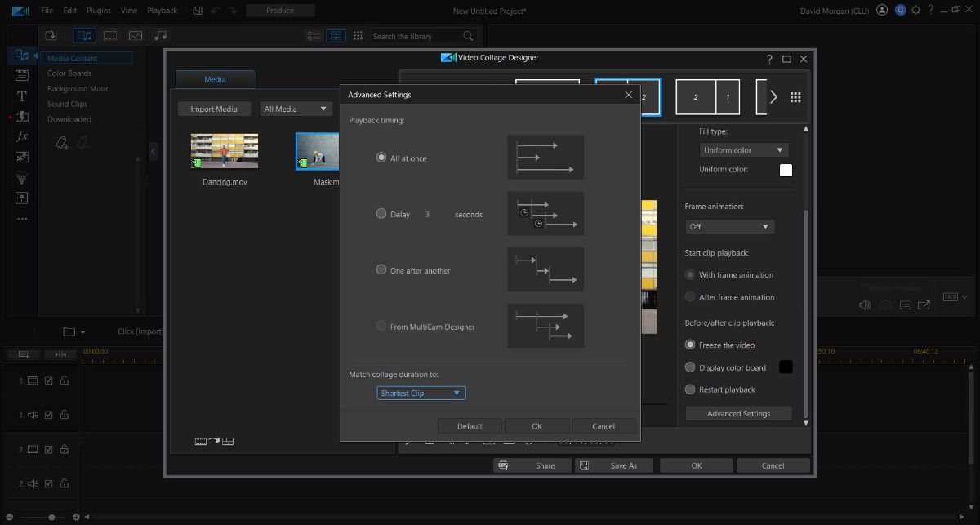Click the Uniform color swatch
Screen dimensions: 980x525
tap(785, 170)
